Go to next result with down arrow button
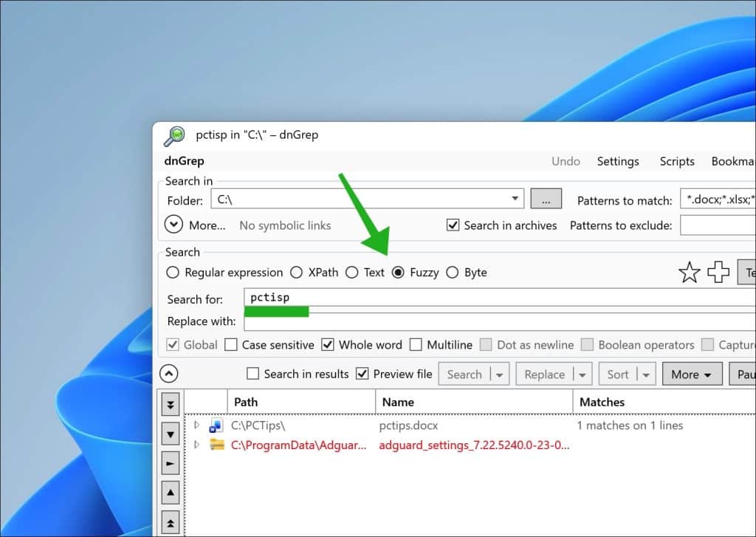The width and height of the screenshot is (756, 537). (171, 434)
